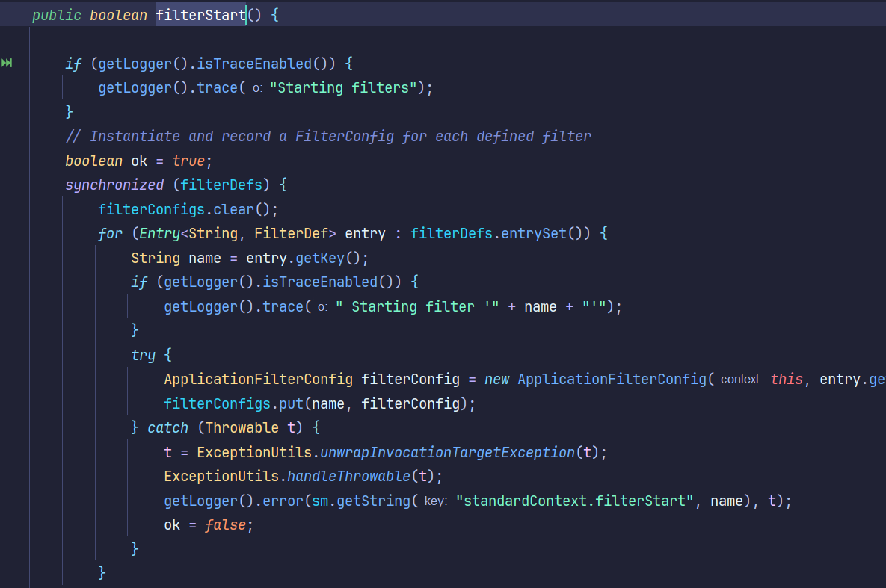
Task: Click FilterDef generic type in for header
Action: tap(291, 233)
